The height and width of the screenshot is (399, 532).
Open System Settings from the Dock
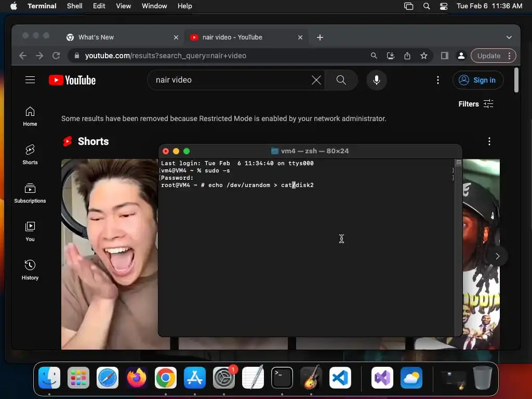pos(224,377)
